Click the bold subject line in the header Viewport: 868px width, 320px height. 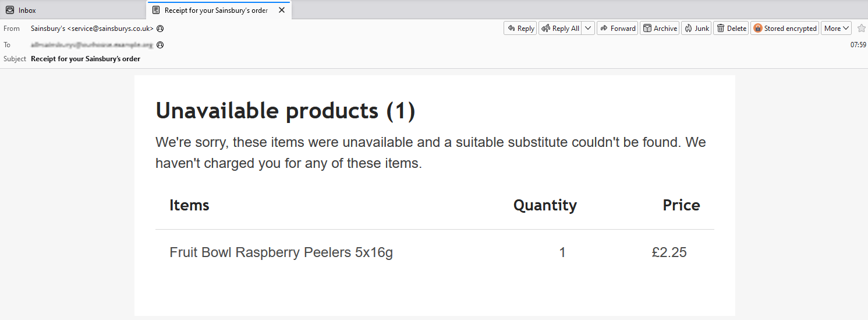click(86, 58)
